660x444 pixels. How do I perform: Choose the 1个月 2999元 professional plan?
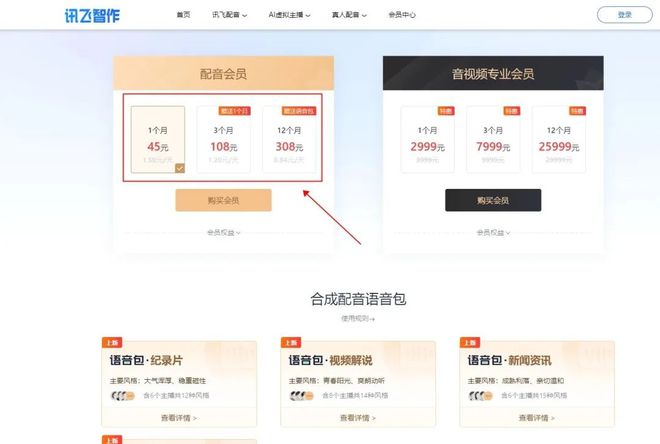pyautogui.click(x=428, y=139)
